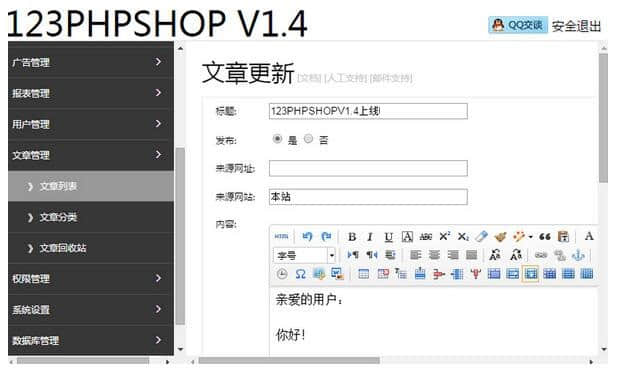Open the special characters Ω dialog
The width and height of the screenshot is (619, 374).
pos(300,274)
